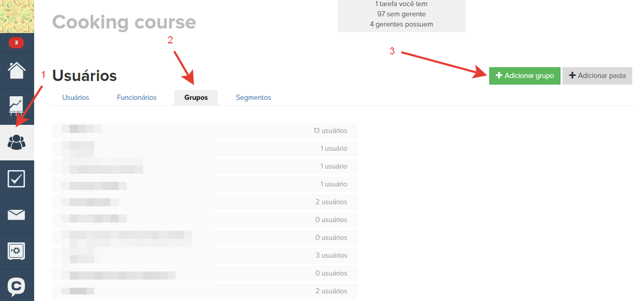Open the mail envelope icon

tap(17, 215)
